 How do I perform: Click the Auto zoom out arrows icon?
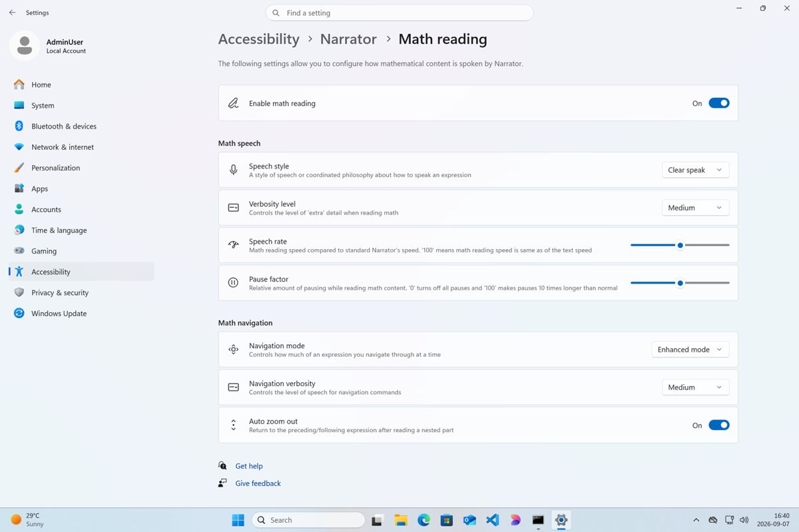[x=233, y=425]
